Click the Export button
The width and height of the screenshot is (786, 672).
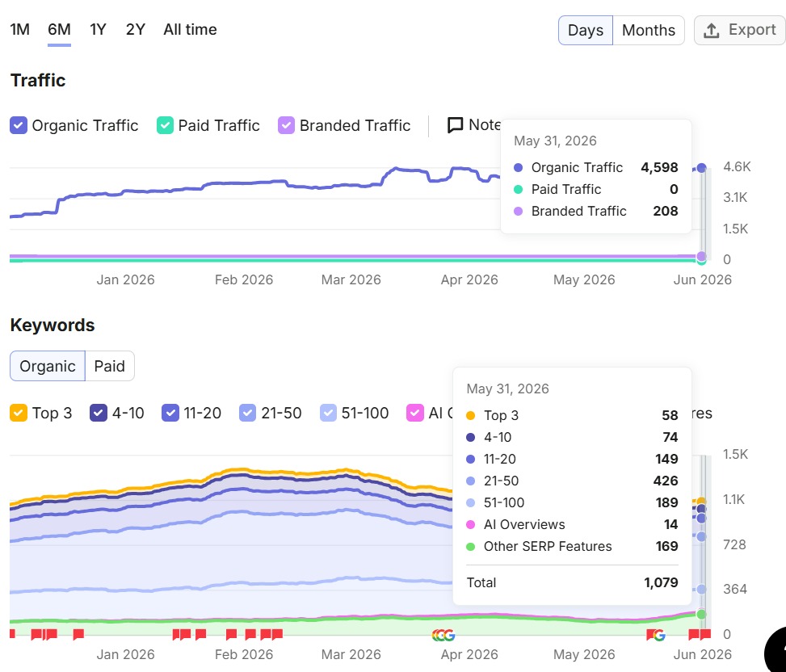point(740,30)
